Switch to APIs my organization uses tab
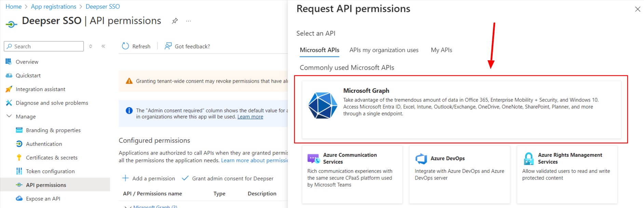Screen dimensions: 644x208 [x=384, y=50]
